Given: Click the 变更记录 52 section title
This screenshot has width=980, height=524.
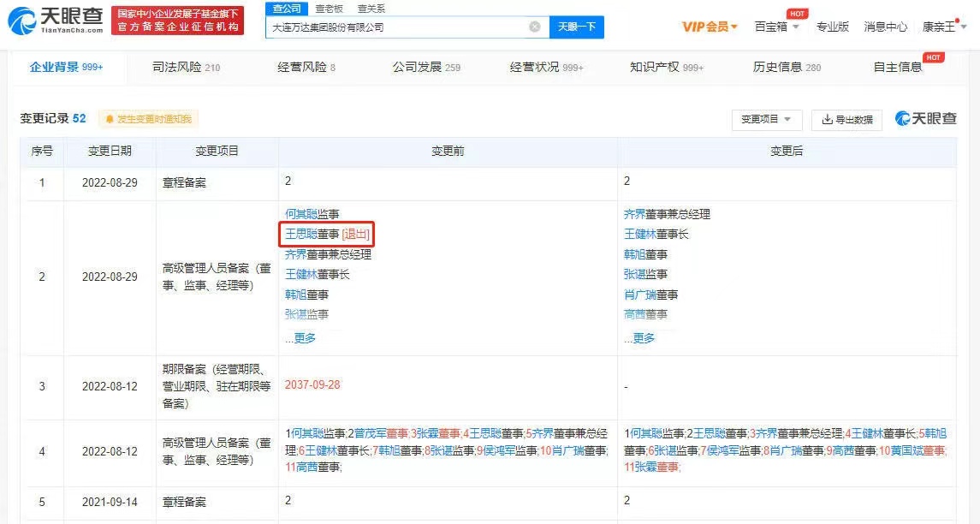Looking at the screenshot, I should tap(53, 119).
